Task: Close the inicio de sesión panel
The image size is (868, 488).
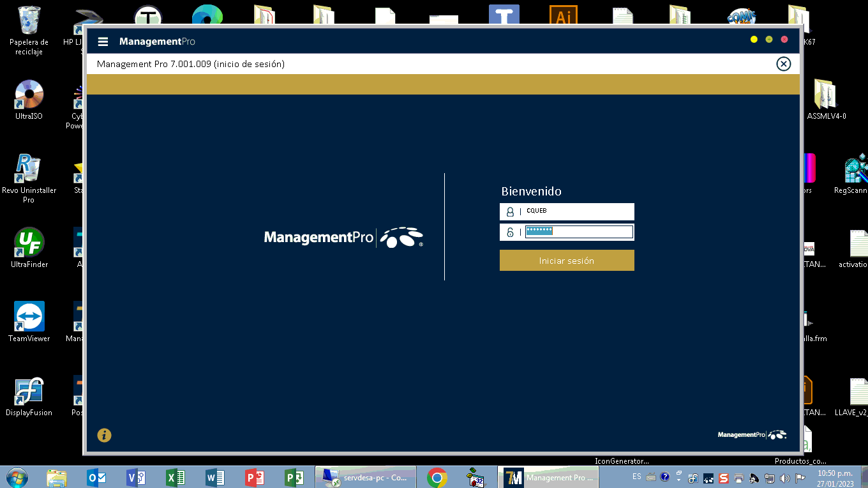Action: [783, 64]
